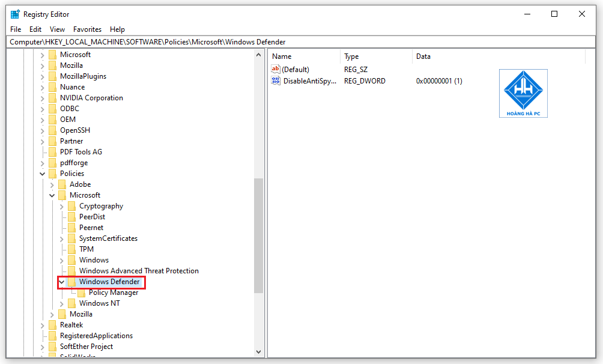Expand the MozillaPlugins key
This screenshot has height=364, width=603.
43,77
